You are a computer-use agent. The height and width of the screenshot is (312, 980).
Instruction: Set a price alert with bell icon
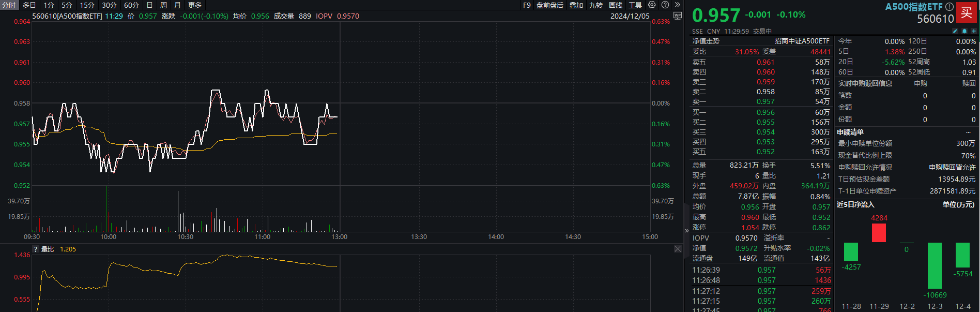pos(964,31)
